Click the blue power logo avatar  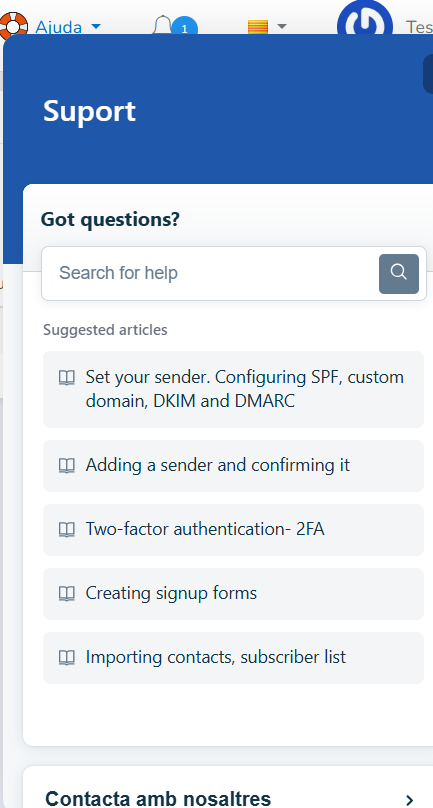(x=365, y=25)
